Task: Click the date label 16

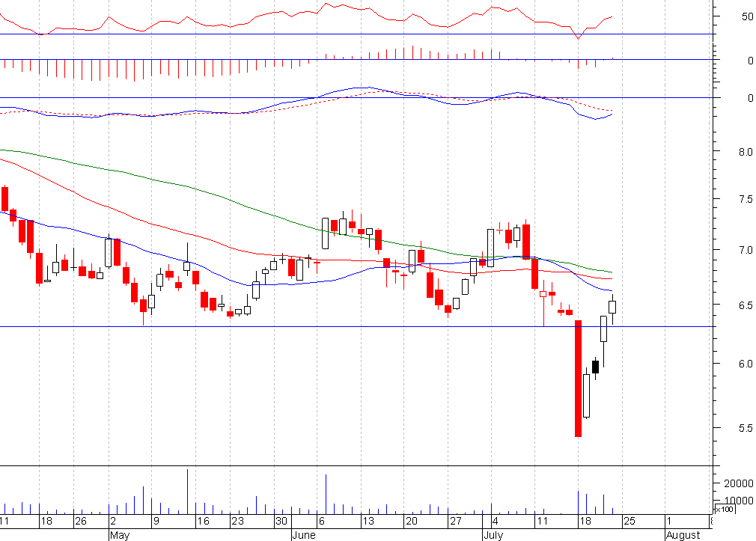Action: pyautogui.click(x=204, y=522)
